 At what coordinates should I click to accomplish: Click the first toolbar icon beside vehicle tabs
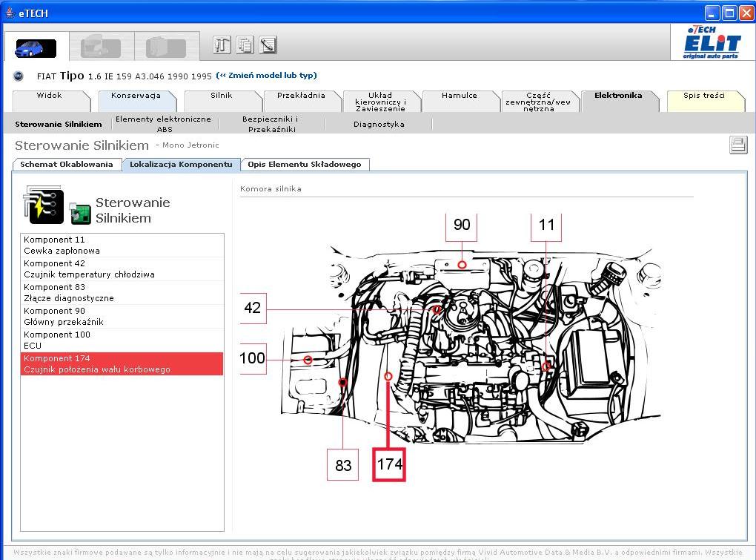click(222, 45)
